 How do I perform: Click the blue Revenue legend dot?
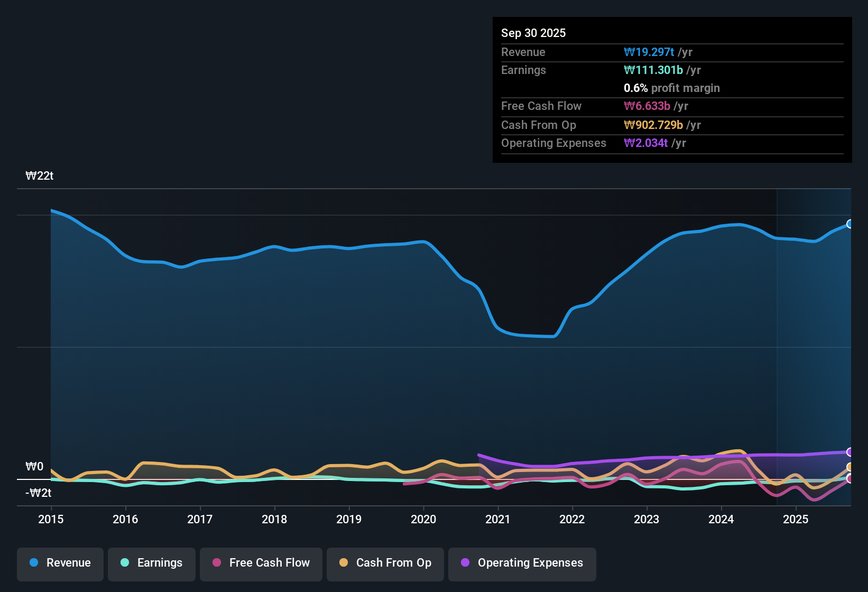click(x=34, y=563)
